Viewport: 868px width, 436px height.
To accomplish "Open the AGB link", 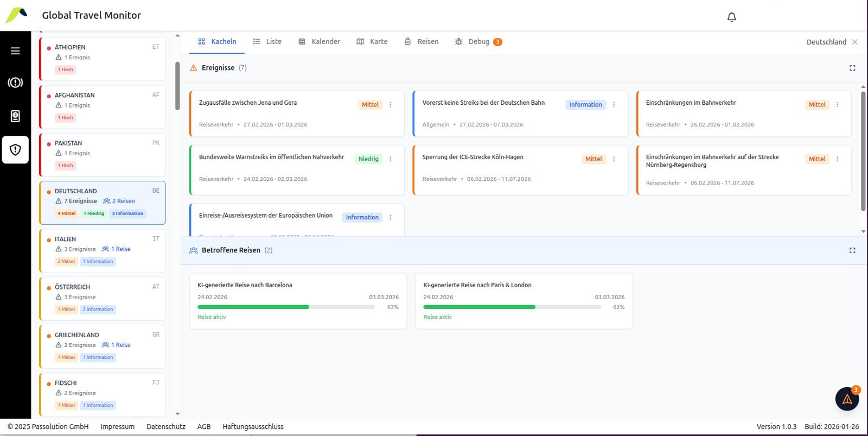I will click(204, 427).
